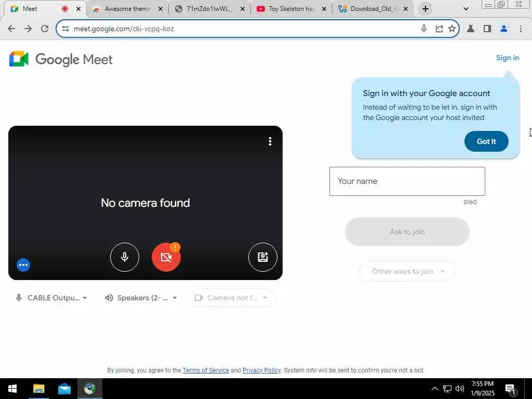Switch to the 71mZdo1IwWL tab
The width and height of the screenshot is (532, 399).
point(209,9)
